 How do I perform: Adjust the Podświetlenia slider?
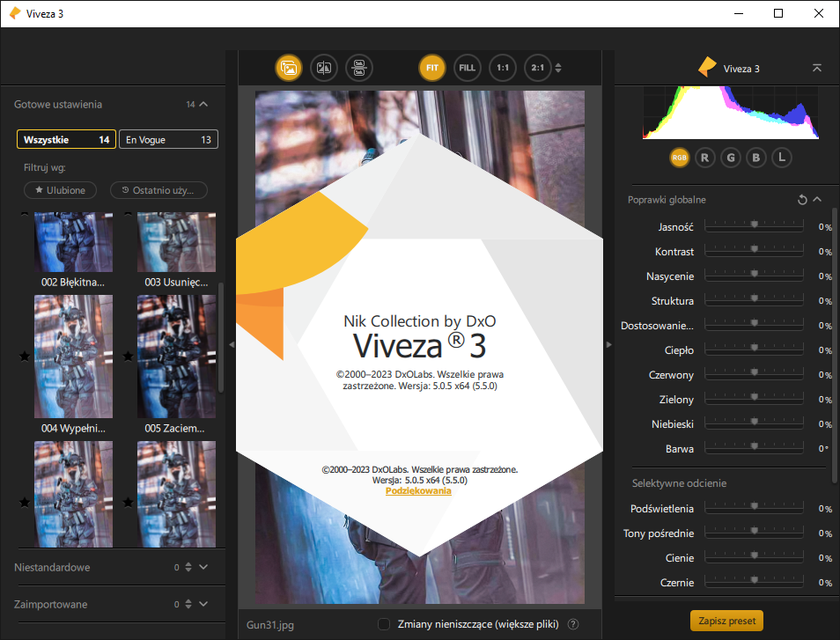[755, 508]
